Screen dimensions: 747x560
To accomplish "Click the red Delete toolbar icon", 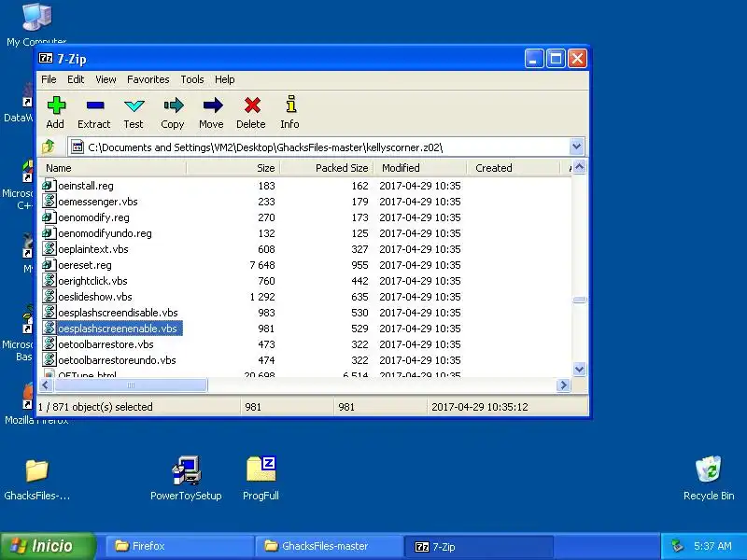I will (252, 105).
